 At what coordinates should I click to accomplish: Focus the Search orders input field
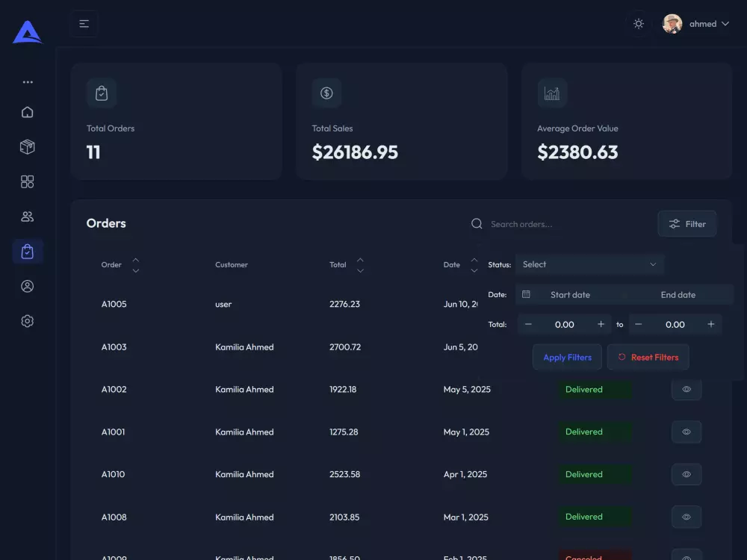click(x=567, y=224)
